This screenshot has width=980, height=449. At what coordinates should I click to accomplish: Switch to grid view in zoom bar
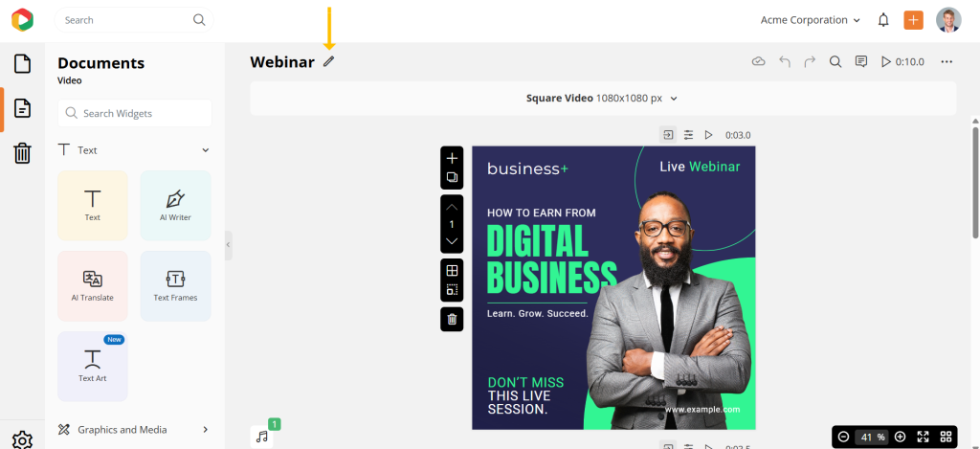click(x=946, y=437)
